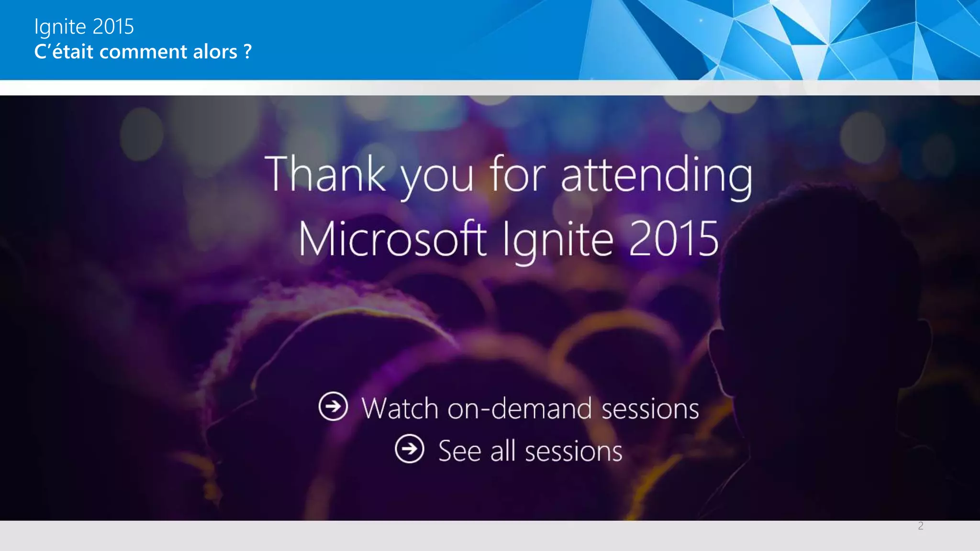Click the word Watch in first link
This screenshot has width=980, height=551.
click(400, 409)
